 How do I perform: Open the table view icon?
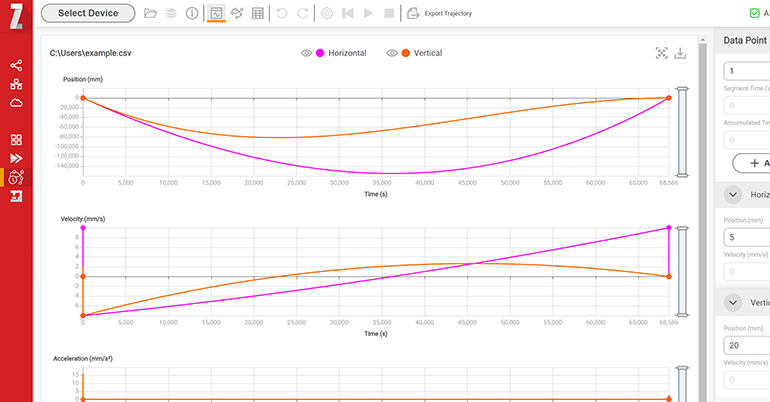(258, 14)
